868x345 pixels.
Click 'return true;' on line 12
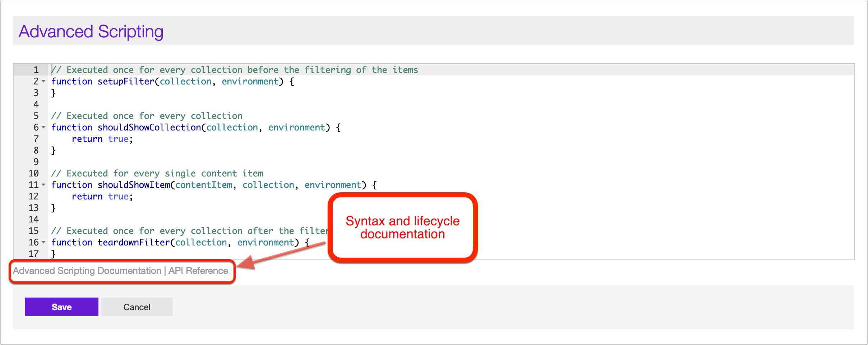[x=102, y=197]
